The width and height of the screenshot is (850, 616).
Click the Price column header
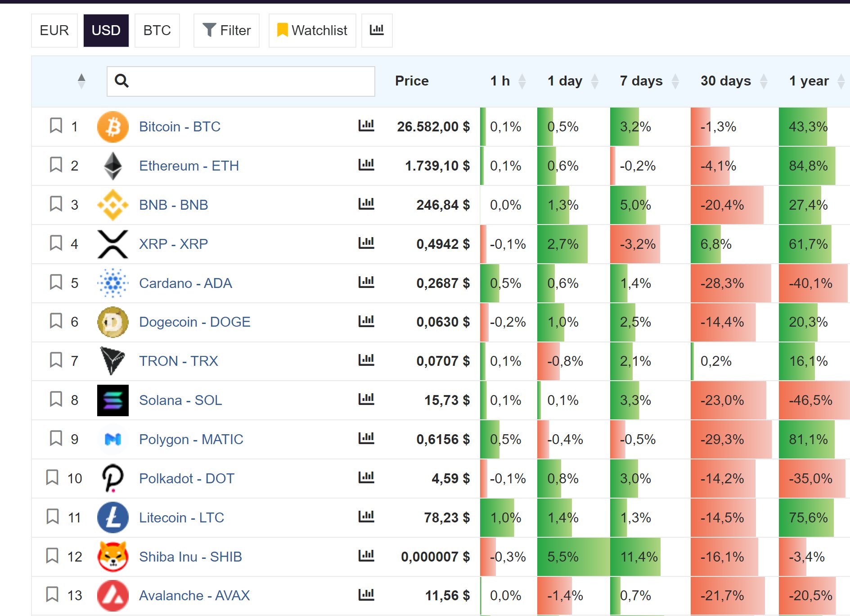tap(412, 81)
